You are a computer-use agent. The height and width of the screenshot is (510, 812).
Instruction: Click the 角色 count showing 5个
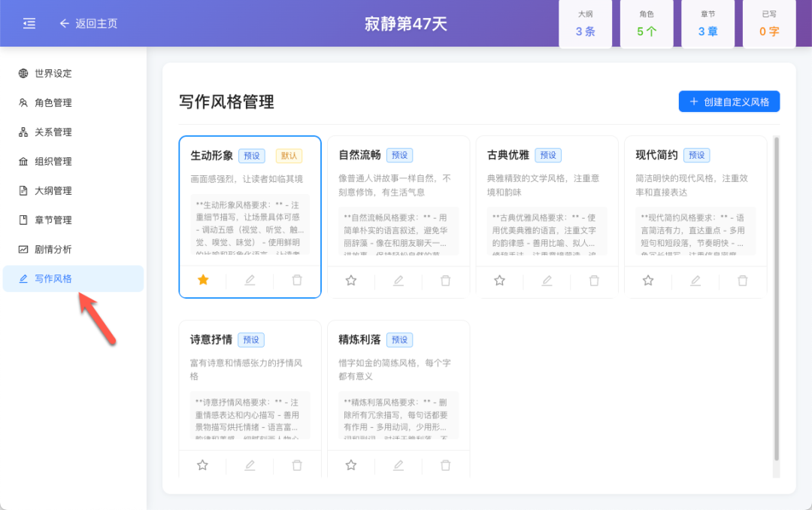[x=646, y=23]
